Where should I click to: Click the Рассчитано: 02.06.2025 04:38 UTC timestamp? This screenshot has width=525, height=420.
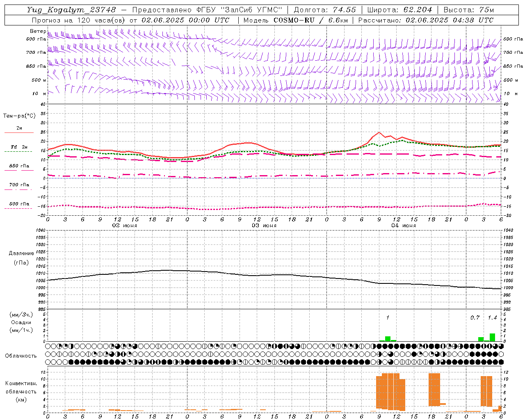click(426, 20)
